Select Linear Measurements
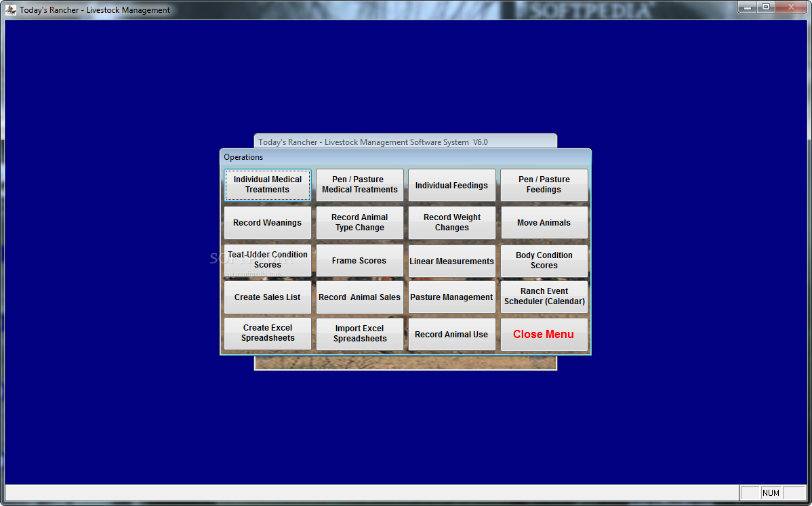Screen dimensions: 812x506 coord(451,261)
